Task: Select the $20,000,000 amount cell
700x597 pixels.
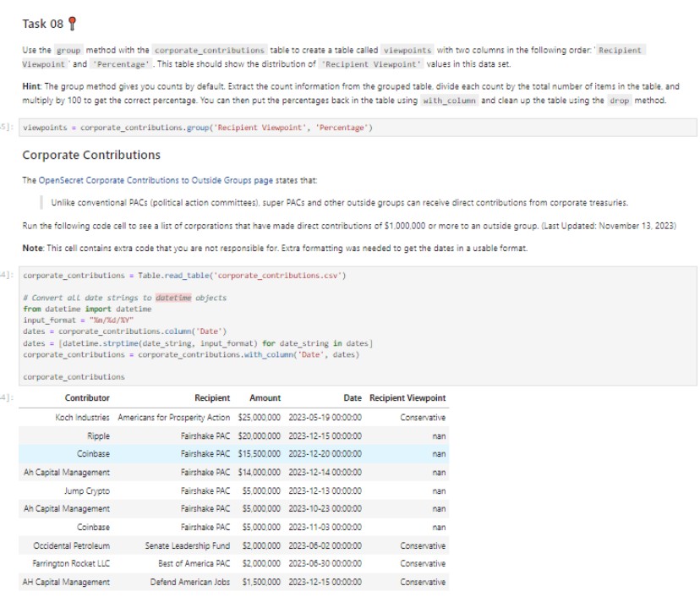Action: click(260, 435)
